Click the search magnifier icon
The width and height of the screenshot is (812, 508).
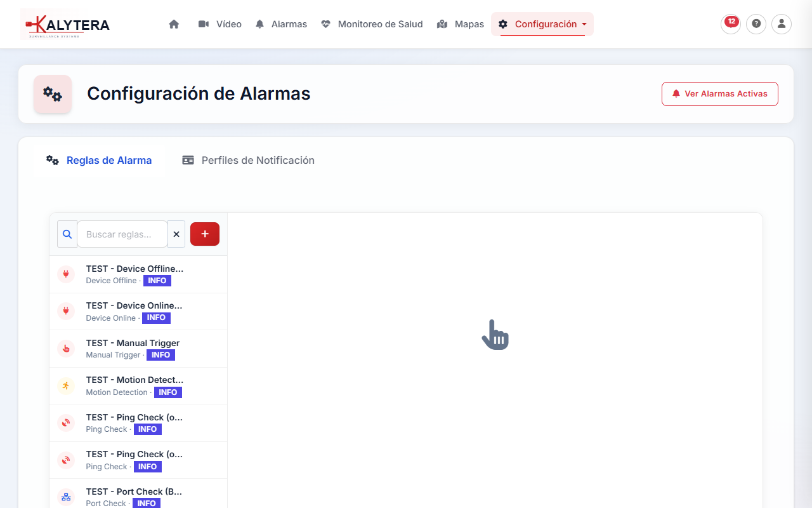pyautogui.click(x=67, y=234)
